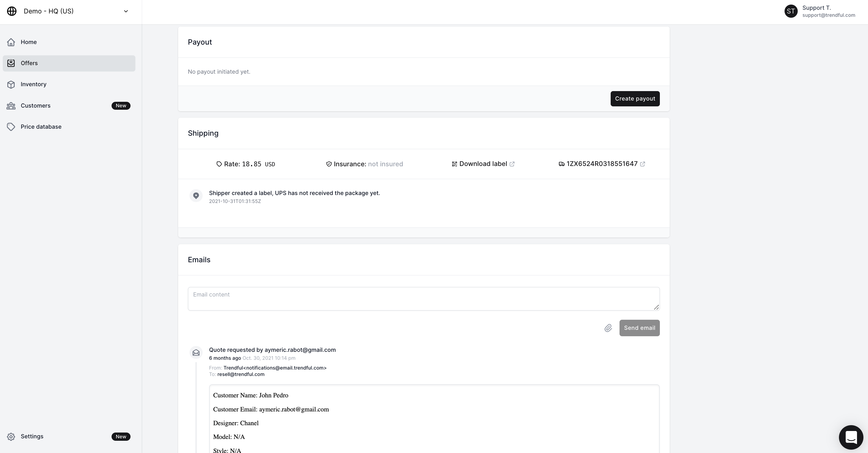Click external-link icon beside Download label
This screenshot has height=453, width=868.
click(x=512, y=164)
